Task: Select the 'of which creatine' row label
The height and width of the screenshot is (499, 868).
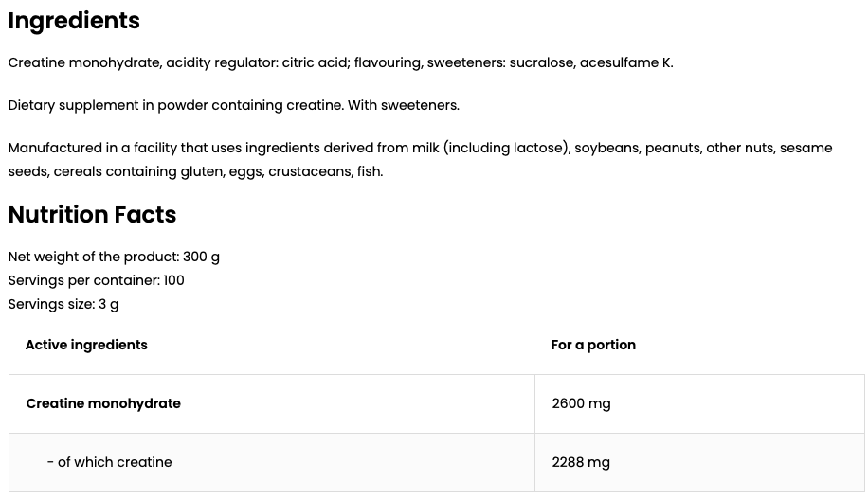Action: tap(110, 462)
